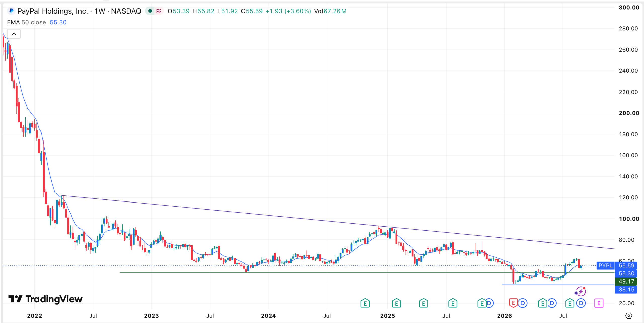Click the 100.00 label on price axis
Viewport: 644px width, 323px height.
click(x=629, y=219)
